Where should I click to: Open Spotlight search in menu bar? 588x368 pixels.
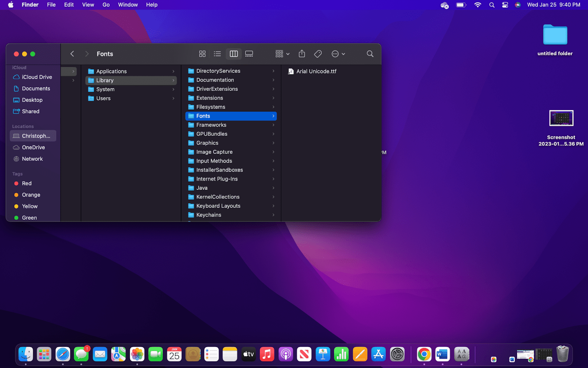tap(492, 5)
